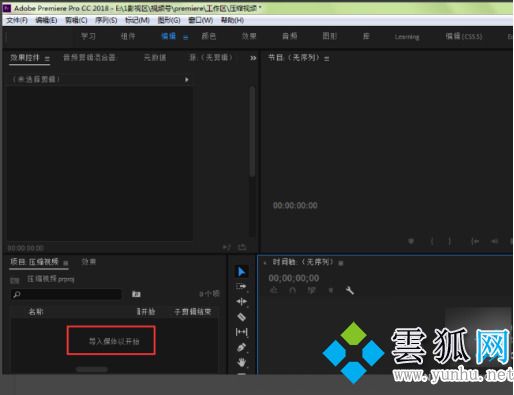
Task: Select the 源:(无剪辑) panel tab
Action: pyautogui.click(x=211, y=58)
